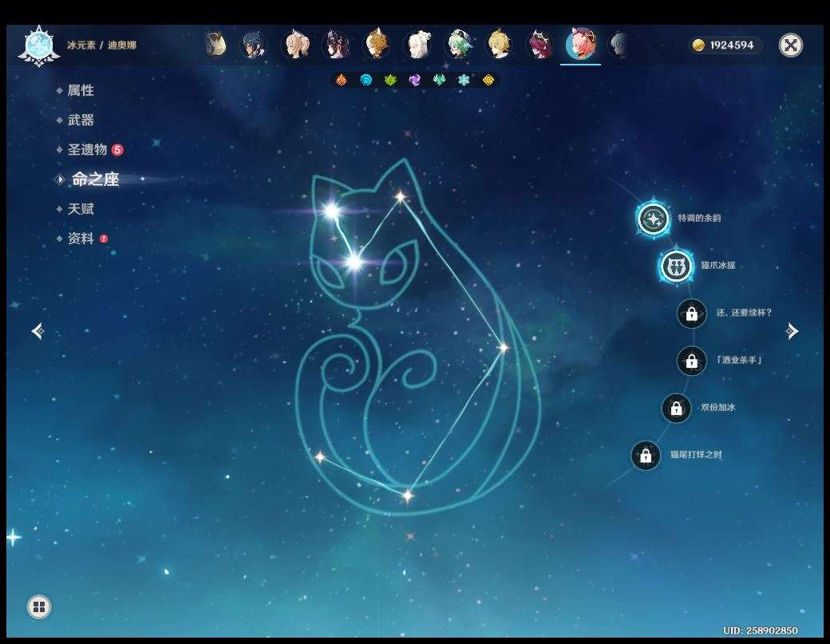Switch to the green-haired character avatar
Viewport: 830px width, 644px height.
(458, 45)
